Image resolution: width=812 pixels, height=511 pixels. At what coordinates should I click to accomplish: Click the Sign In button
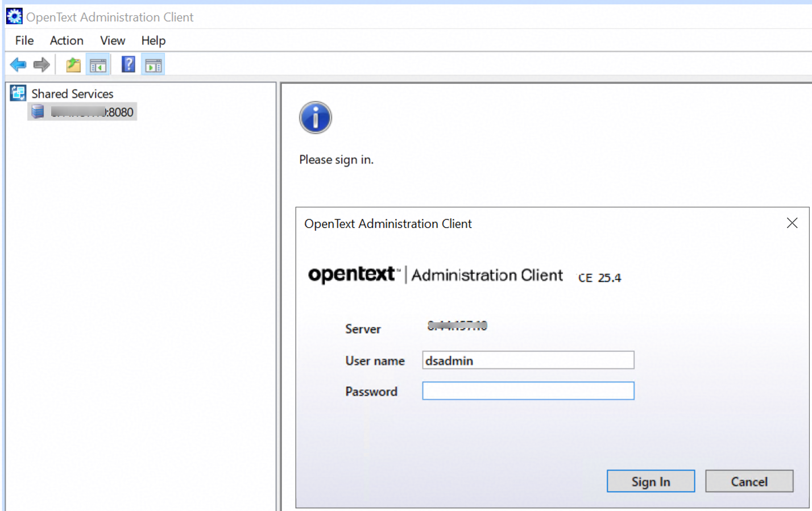pos(651,481)
